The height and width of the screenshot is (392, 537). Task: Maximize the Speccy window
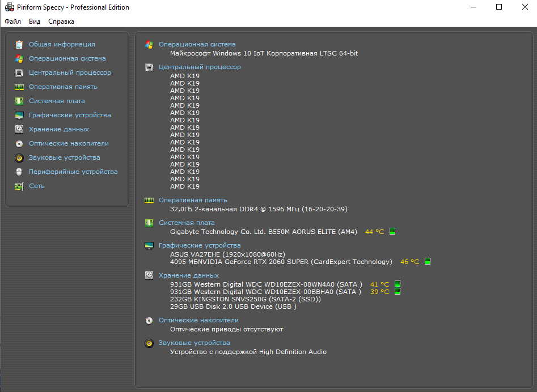499,7
